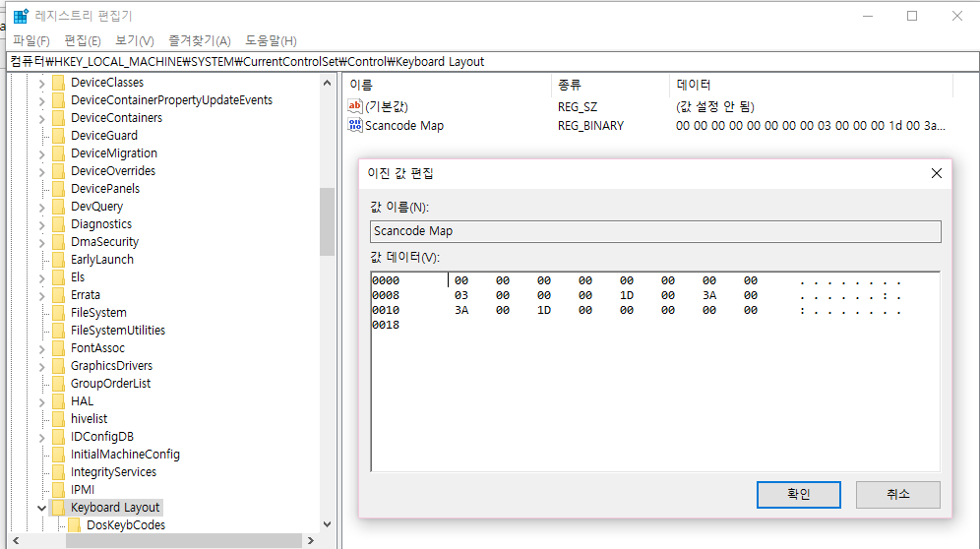Select the FileSystemUtilities tree key
Screen dimensions: 980x549
tap(117, 331)
